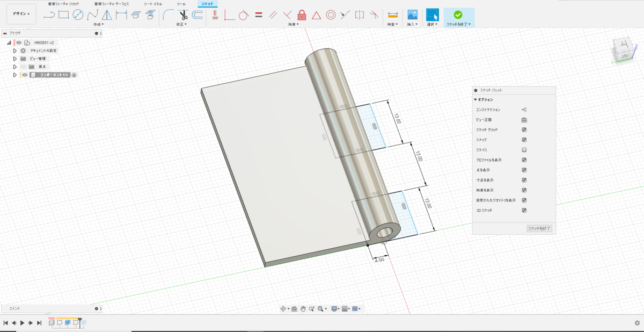Click the Insert image icon
The width and height of the screenshot is (644, 332).
click(412, 15)
